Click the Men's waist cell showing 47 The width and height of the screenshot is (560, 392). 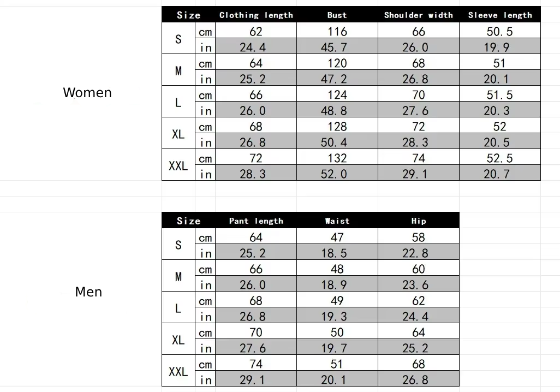tap(337, 237)
